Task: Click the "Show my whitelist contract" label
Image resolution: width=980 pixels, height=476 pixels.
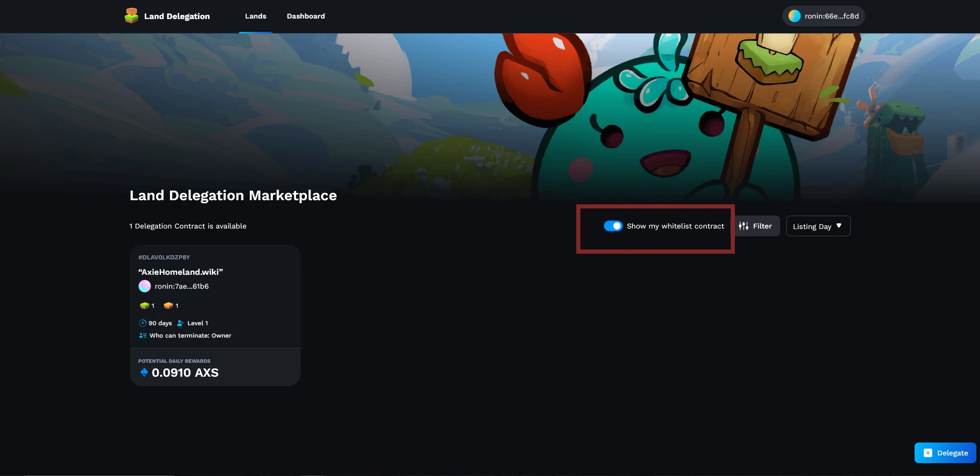Action: point(675,226)
